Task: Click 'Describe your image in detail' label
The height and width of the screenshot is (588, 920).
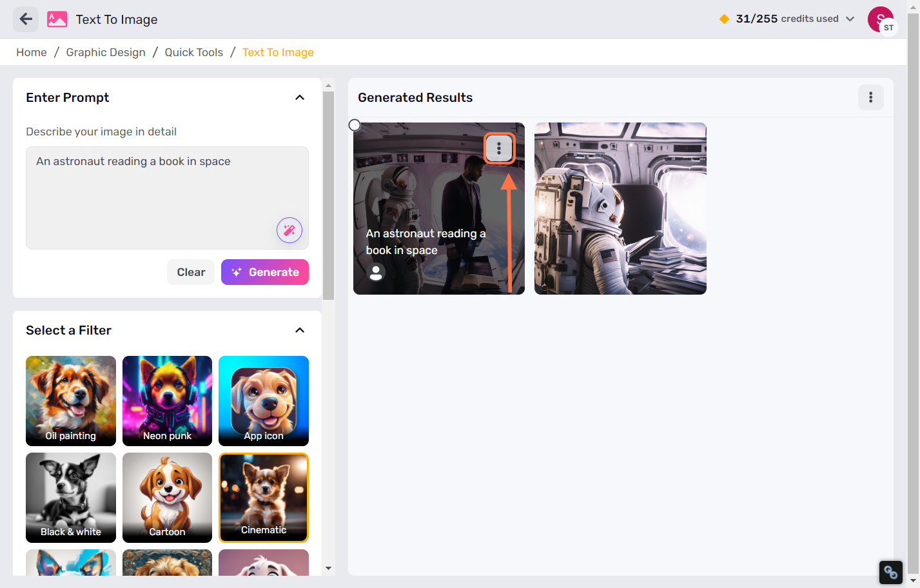Action: coord(101,132)
